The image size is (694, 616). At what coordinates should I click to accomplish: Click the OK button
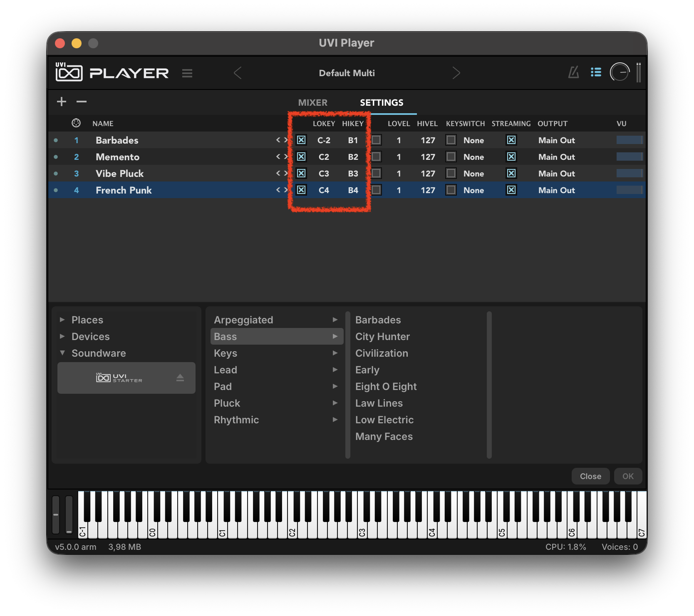click(628, 476)
